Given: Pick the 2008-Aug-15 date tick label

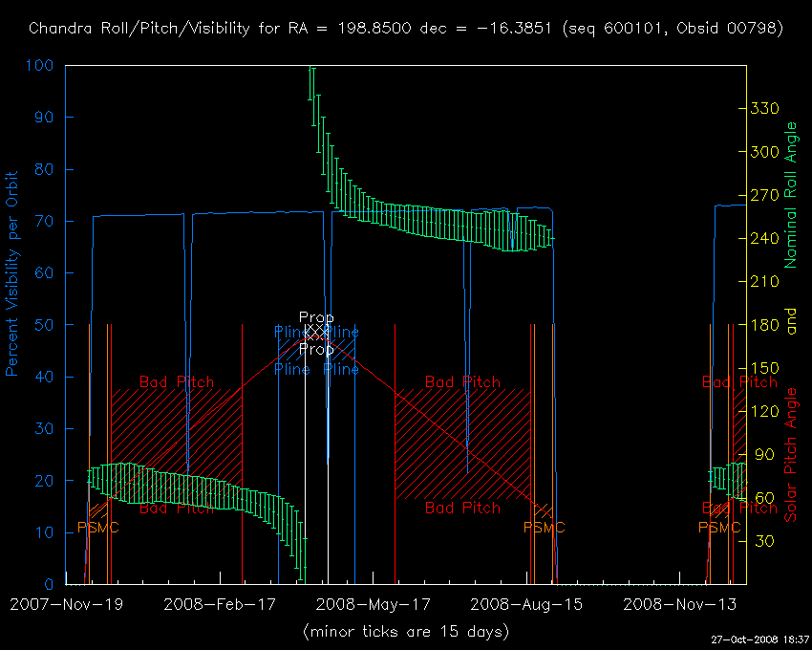Looking at the screenshot, I should [526, 605].
